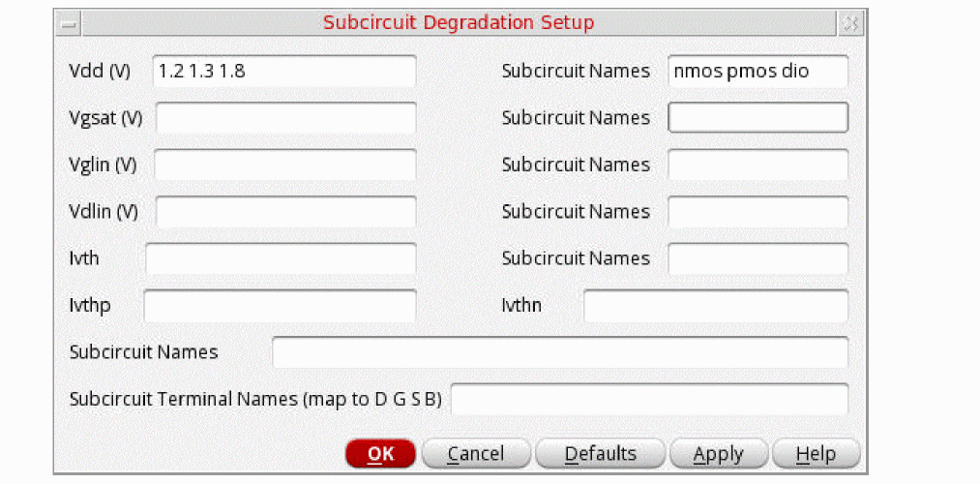The image size is (980, 484).
Task: Click the Vdd (V) input field
Action: click(284, 71)
